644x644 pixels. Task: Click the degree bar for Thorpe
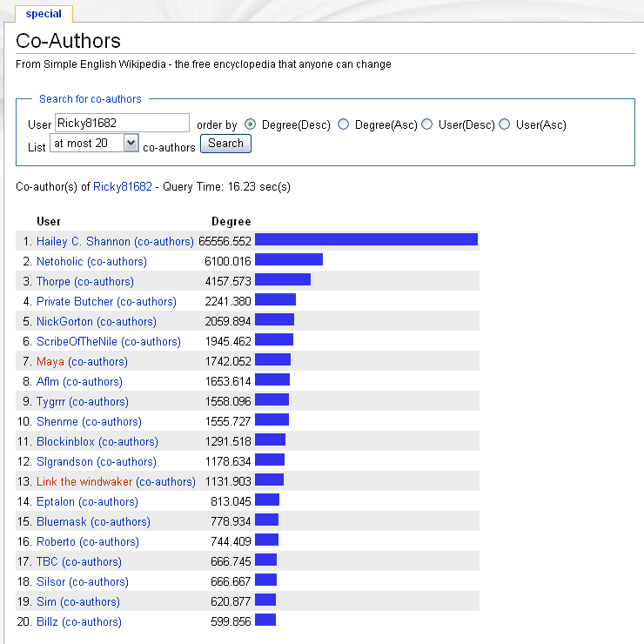point(283,279)
